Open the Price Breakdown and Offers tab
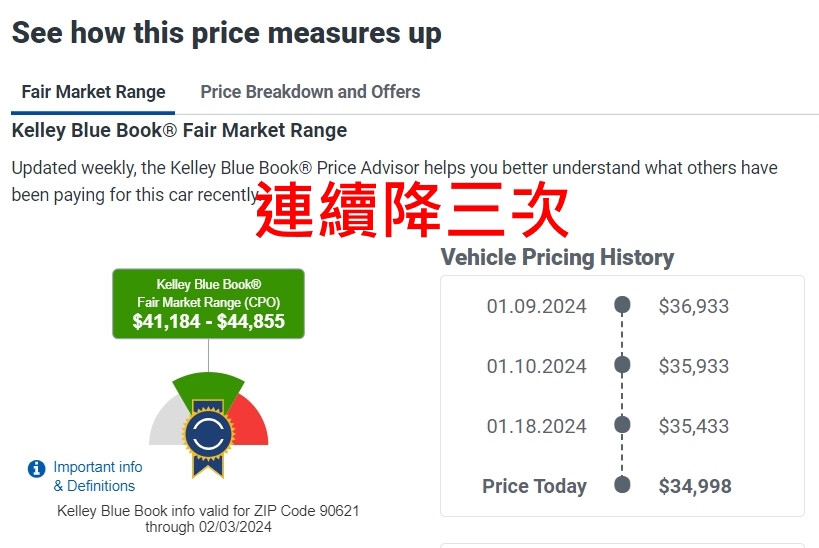The image size is (819, 548). pos(310,92)
